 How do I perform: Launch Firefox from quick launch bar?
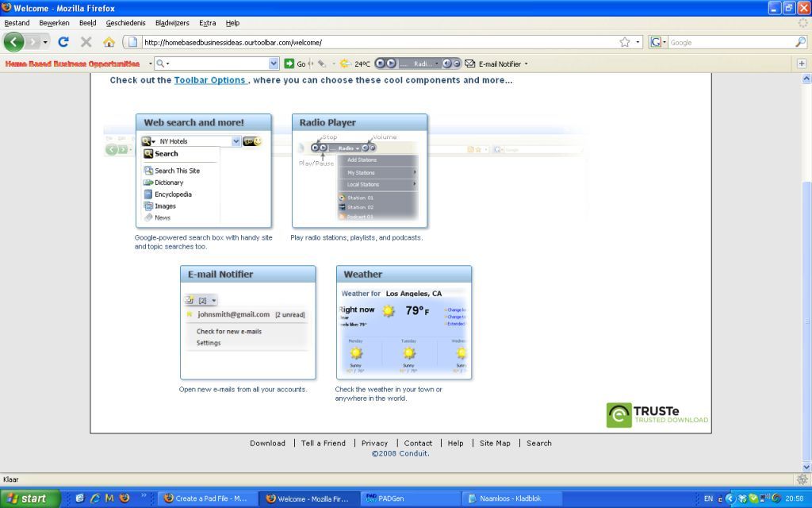tap(124, 498)
